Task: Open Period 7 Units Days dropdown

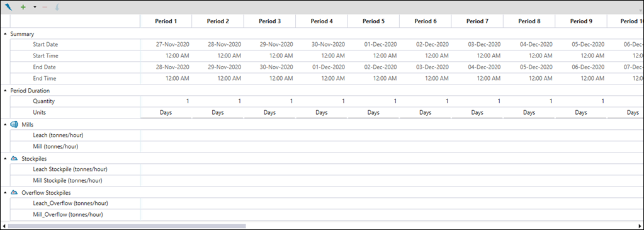Action: (x=477, y=112)
